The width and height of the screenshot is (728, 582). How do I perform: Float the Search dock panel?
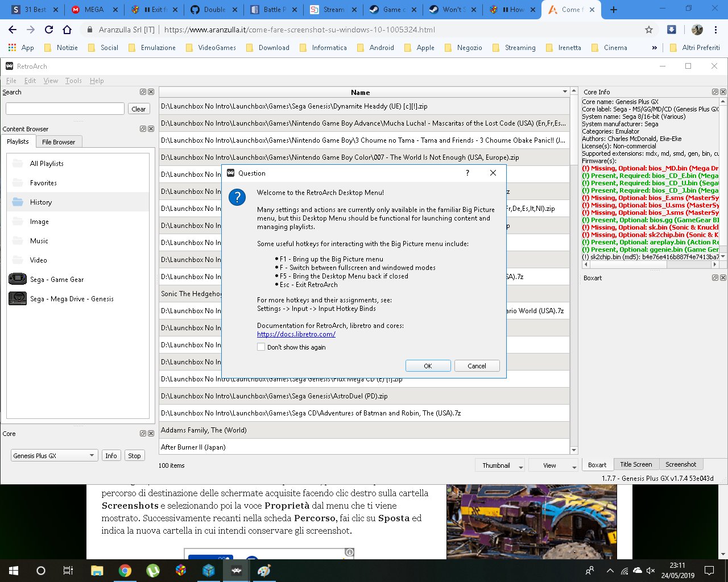tap(143, 92)
